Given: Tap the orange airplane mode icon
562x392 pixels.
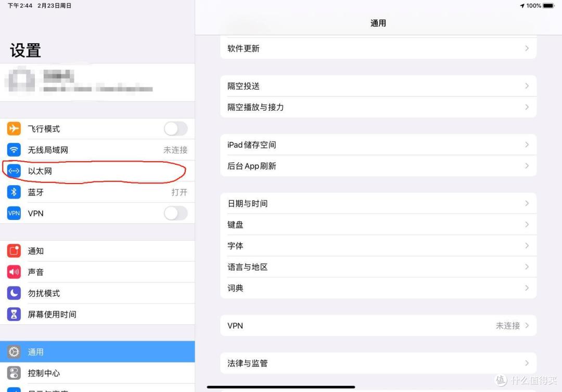Looking at the screenshot, I should pos(14,128).
